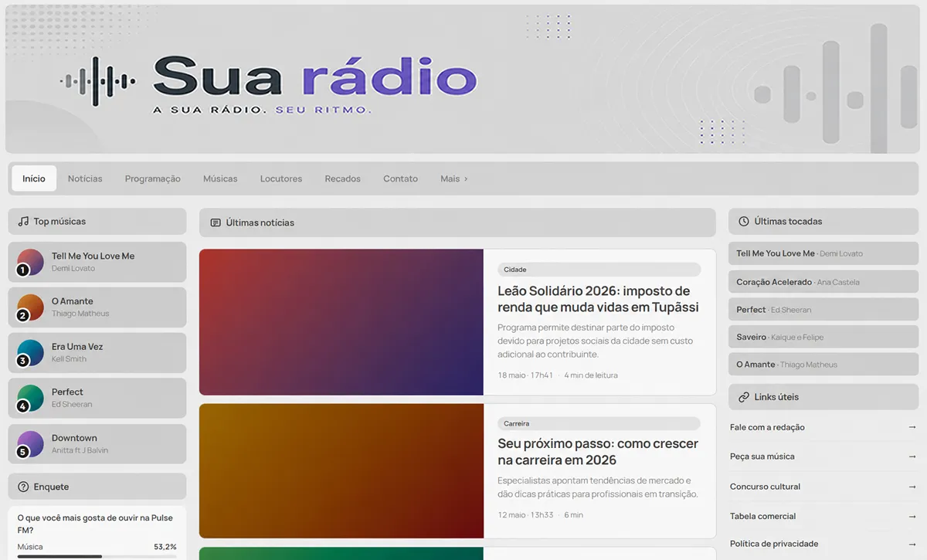
Task: Click the arrow next to Tabela comercial
Action: tap(912, 516)
